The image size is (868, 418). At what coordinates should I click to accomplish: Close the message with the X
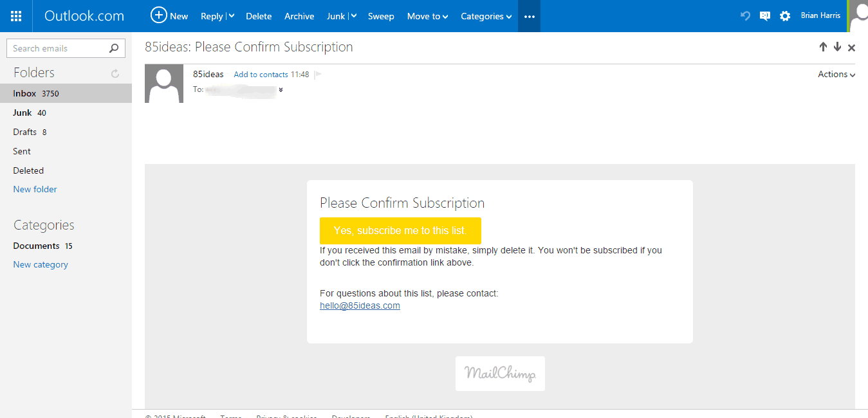click(x=852, y=48)
